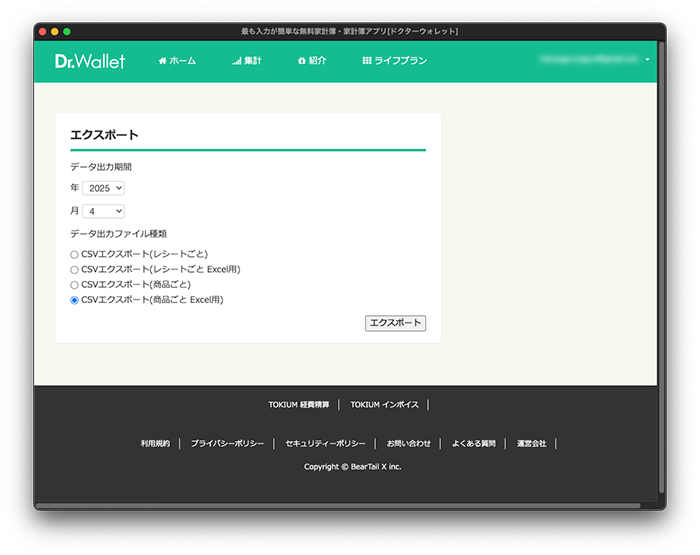
Task: Open the 紹介 menu item
Action: click(x=312, y=61)
